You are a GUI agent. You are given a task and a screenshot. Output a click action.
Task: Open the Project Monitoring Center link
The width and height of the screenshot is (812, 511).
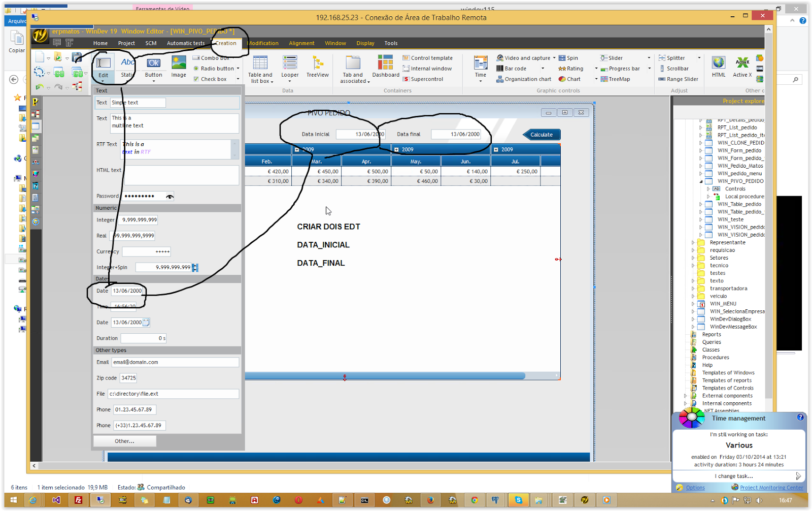click(x=771, y=488)
